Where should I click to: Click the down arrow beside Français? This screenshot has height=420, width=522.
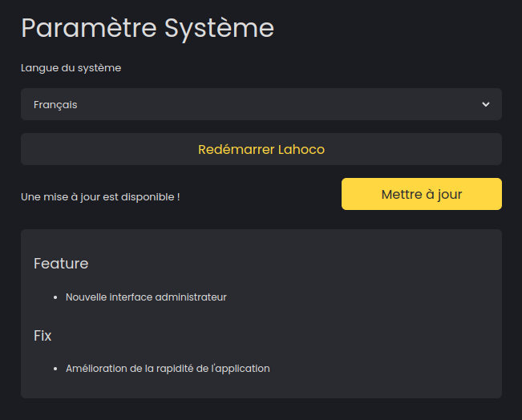485,104
